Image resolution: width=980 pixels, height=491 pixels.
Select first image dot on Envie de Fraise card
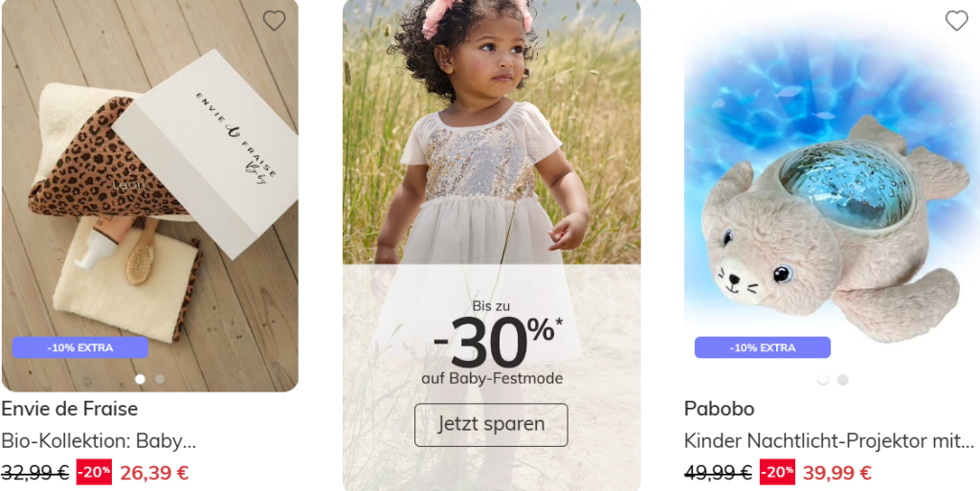[140, 379]
